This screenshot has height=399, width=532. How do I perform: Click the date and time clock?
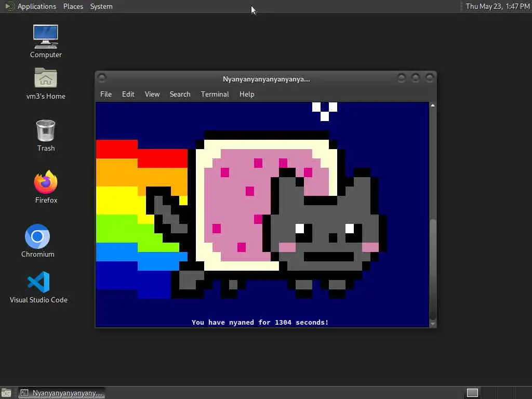(497, 6)
